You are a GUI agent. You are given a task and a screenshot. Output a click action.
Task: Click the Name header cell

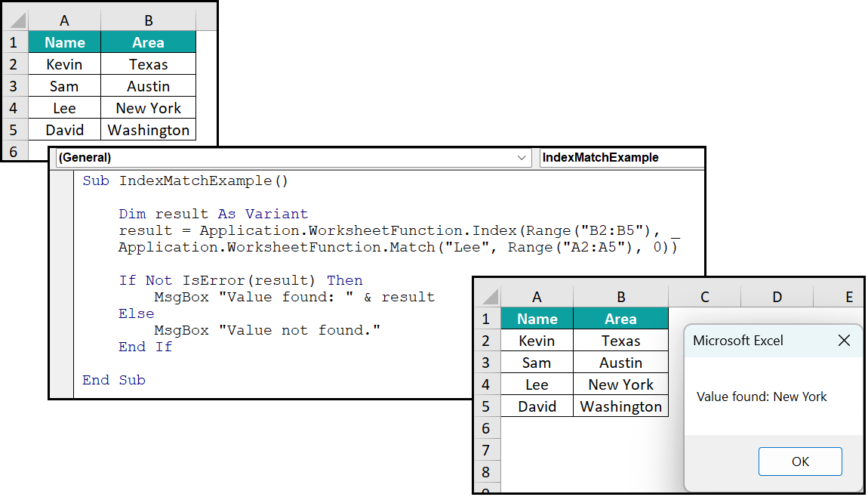click(64, 42)
